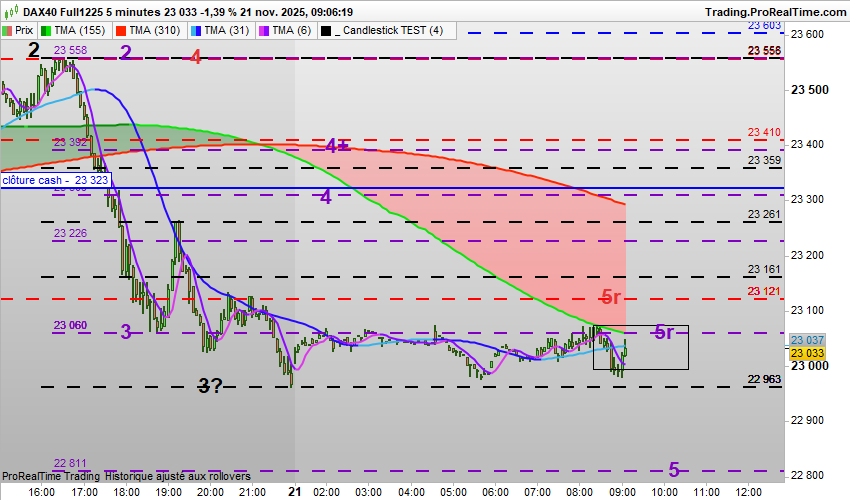
Task: Select the TMA (6) legend label
Action: 292,31
